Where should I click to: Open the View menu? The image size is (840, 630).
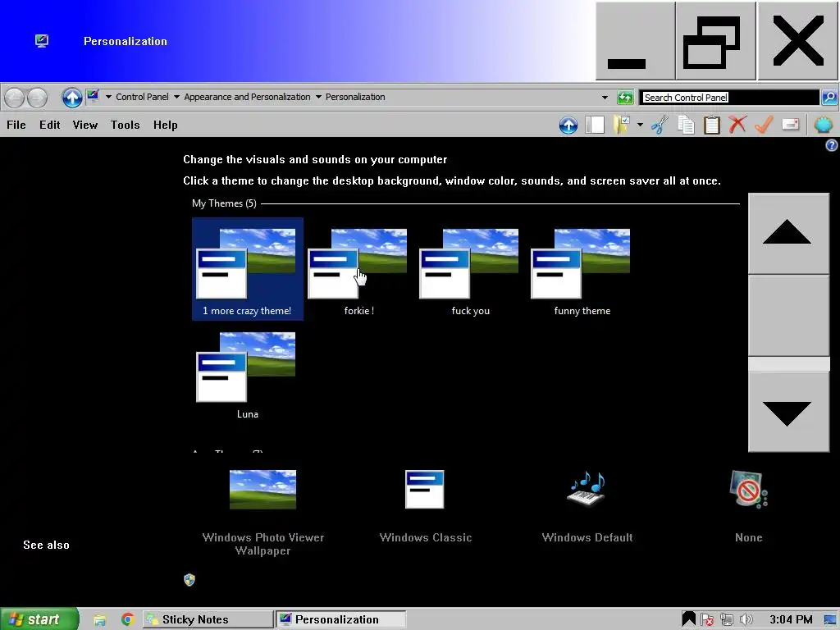point(85,125)
